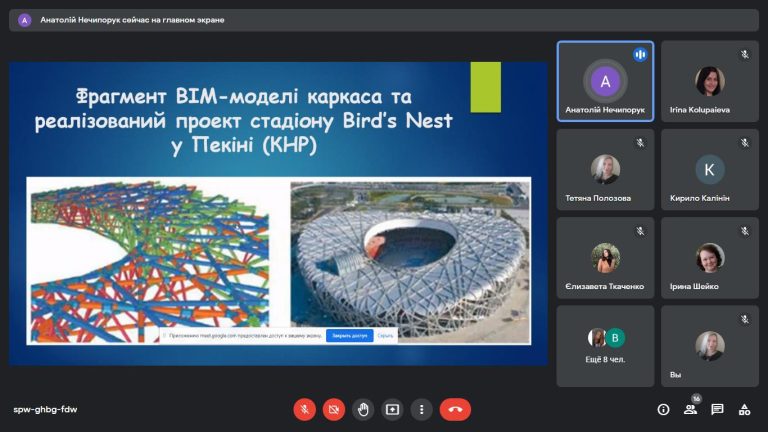Click the meeting code spw-ghbg-fdw
This screenshot has height=432, width=768.
[x=45, y=409]
